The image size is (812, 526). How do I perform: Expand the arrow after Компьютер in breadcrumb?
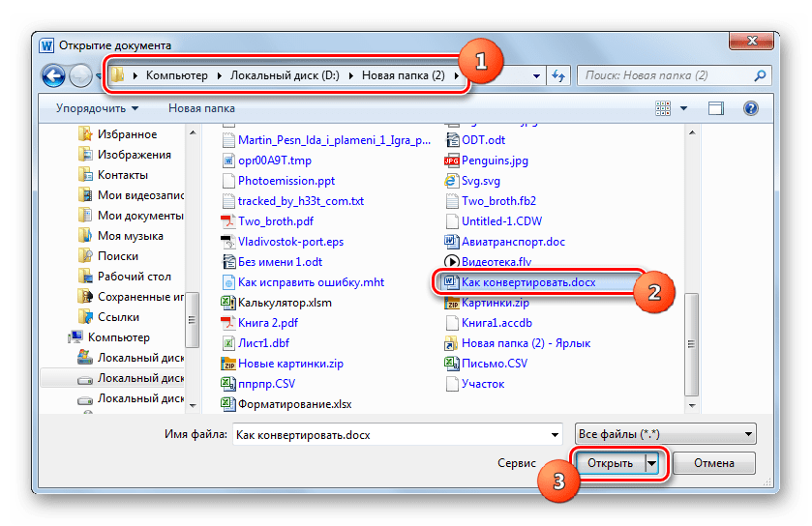point(220,76)
